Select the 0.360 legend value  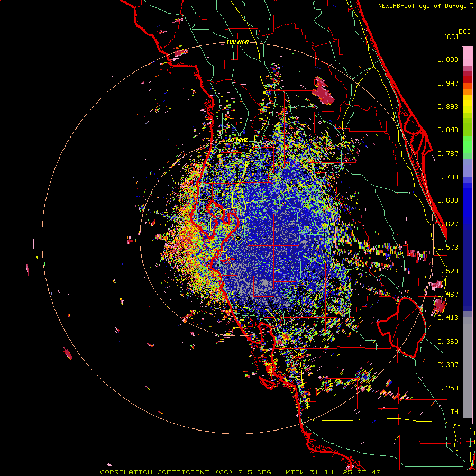click(448, 342)
